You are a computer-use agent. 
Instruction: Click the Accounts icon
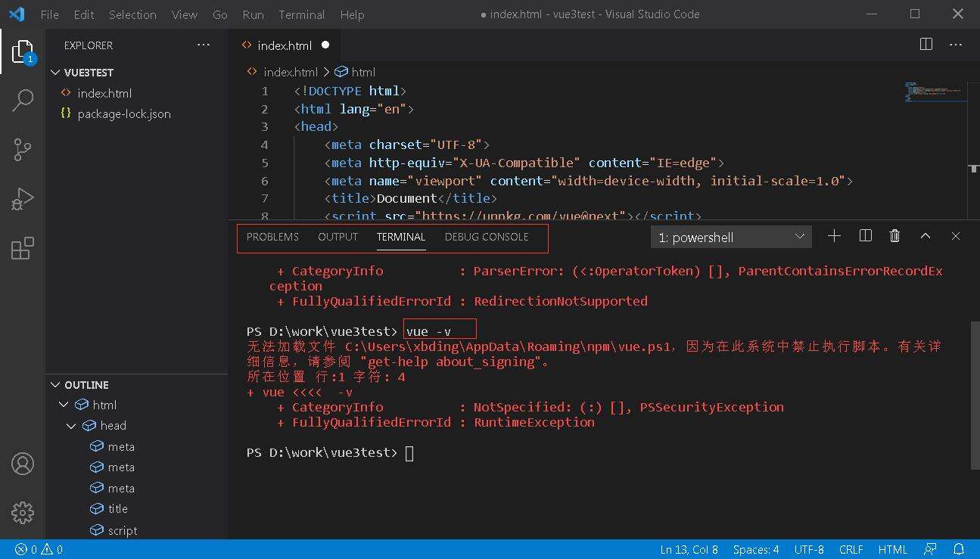[x=23, y=463]
